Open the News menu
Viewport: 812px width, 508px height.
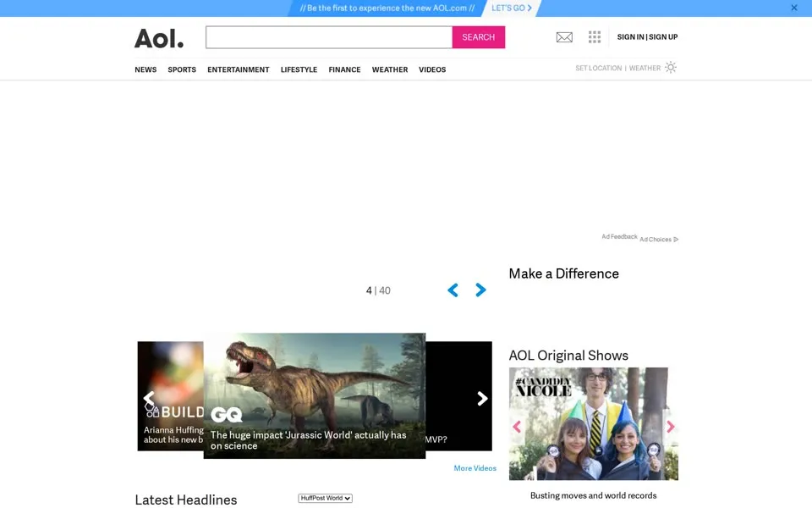click(145, 69)
